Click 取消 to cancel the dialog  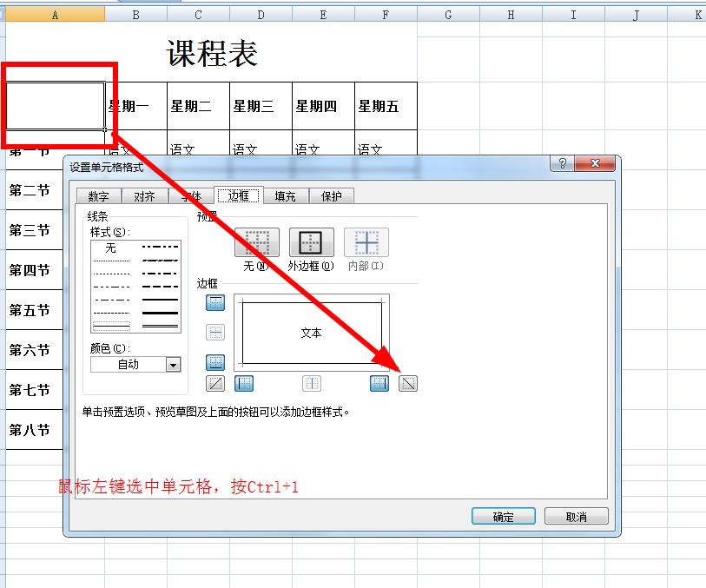coord(576,516)
